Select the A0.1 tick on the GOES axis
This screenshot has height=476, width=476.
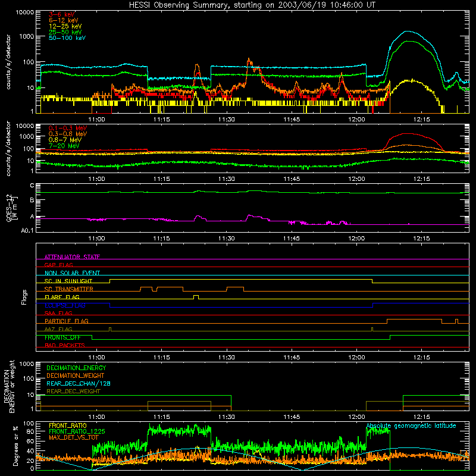click(27, 230)
